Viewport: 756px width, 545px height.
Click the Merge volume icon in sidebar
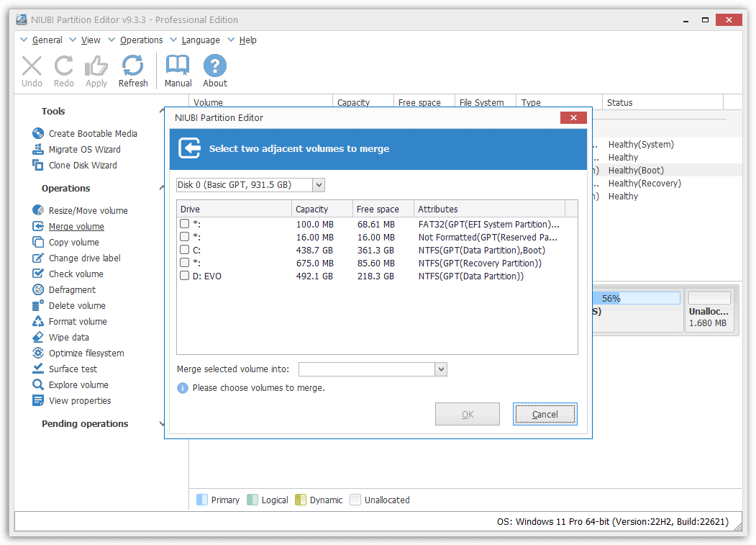pos(38,226)
